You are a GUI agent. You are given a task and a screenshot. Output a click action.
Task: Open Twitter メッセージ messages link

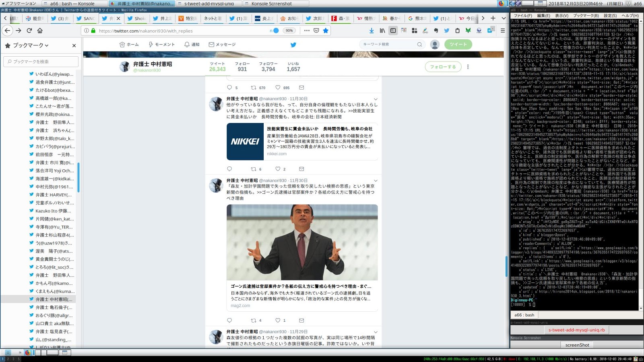click(x=222, y=45)
